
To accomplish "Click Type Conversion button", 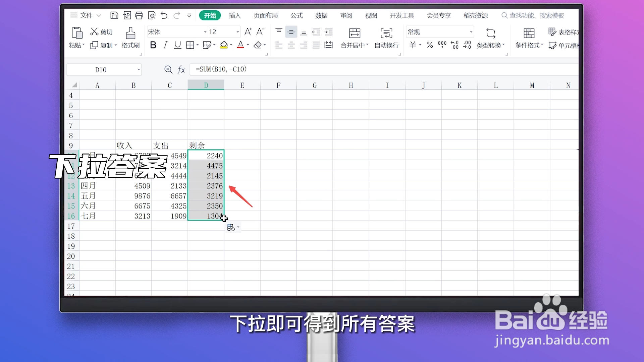I will (x=490, y=38).
